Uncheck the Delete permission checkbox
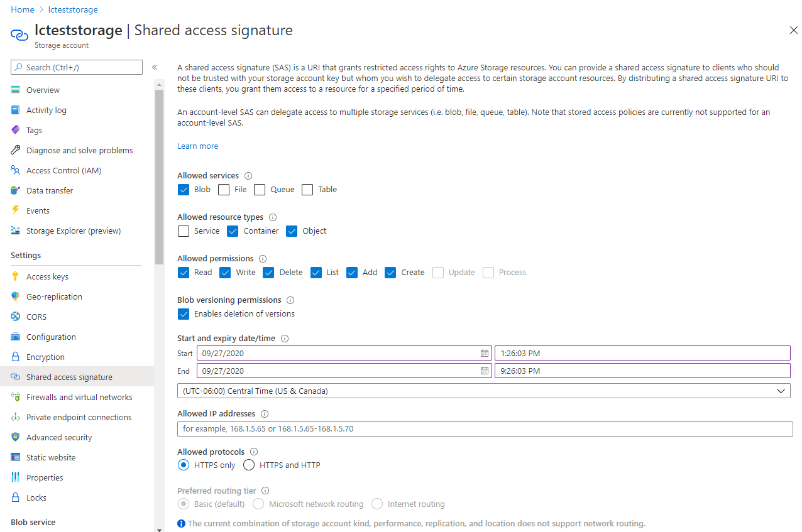 (x=268, y=273)
